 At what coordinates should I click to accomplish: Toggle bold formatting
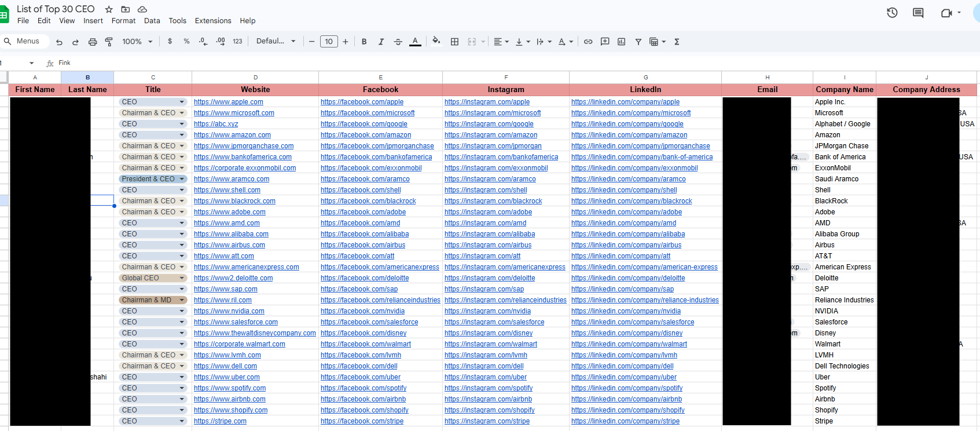(364, 42)
